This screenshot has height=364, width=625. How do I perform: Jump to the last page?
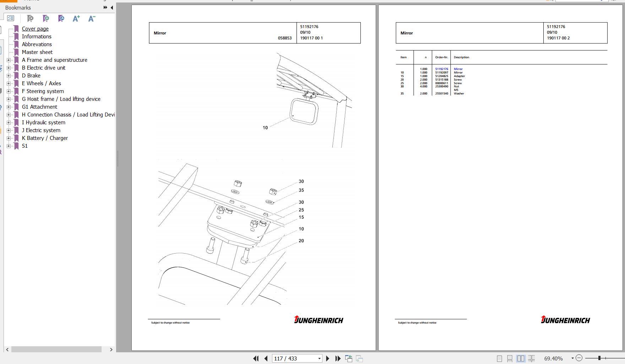(x=338, y=358)
